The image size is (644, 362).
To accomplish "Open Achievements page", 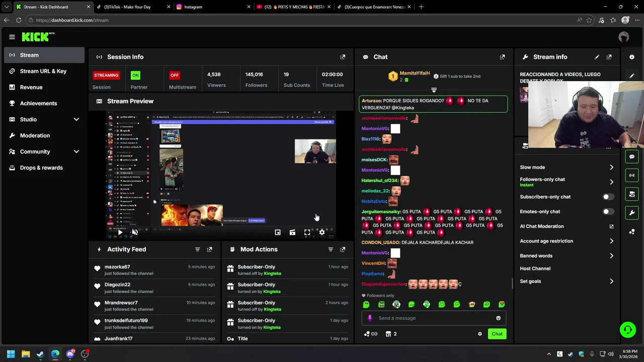I will click(44, 103).
